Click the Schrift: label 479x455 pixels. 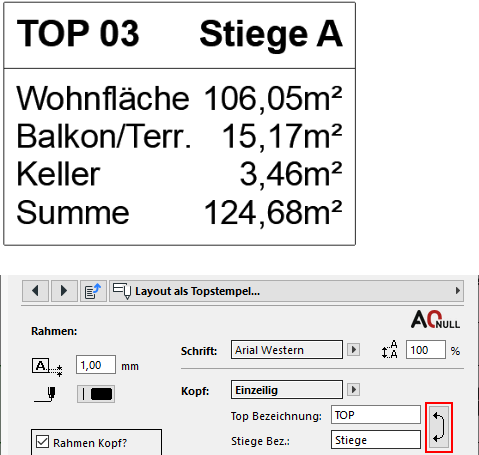[x=199, y=351]
